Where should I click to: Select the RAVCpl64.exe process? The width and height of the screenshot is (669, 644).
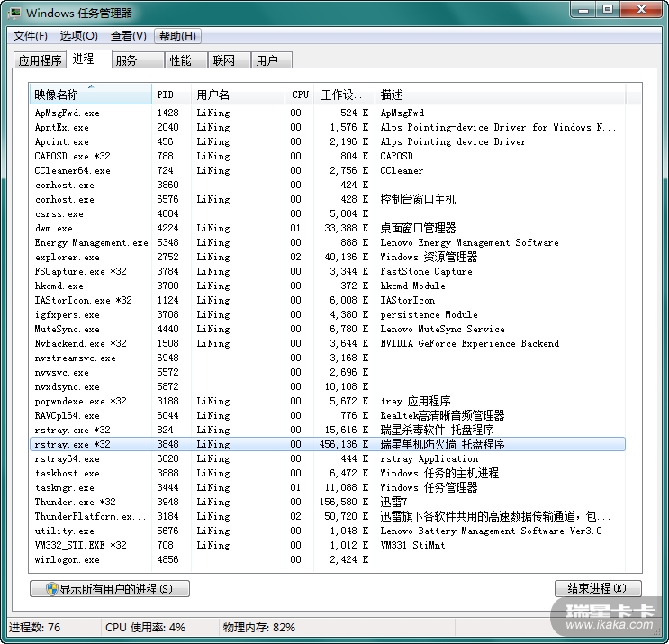(x=328, y=415)
